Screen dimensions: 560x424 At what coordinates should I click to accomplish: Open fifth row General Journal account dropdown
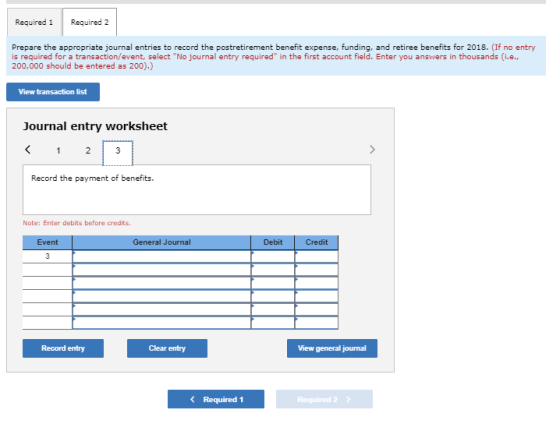tap(161, 309)
